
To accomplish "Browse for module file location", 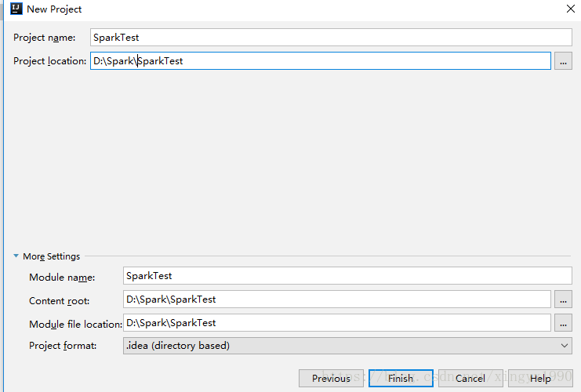I will point(563,323).
